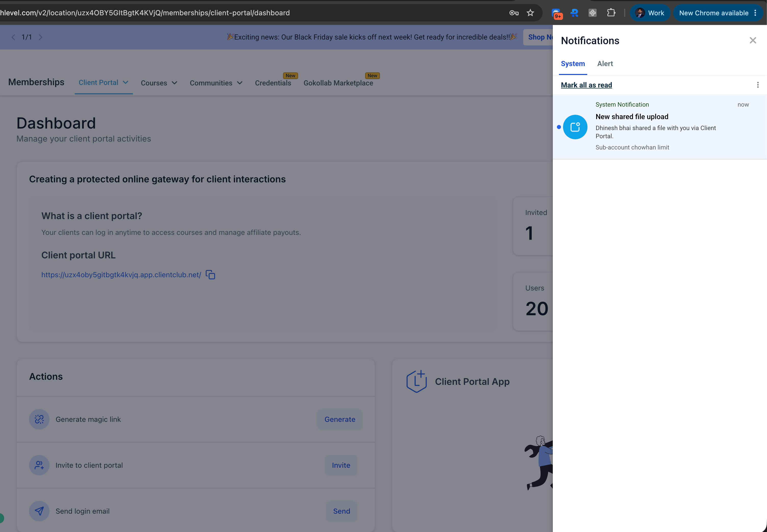Click the Memberships heading
This screenshot has height=532, width=767.
click(36, 82)
